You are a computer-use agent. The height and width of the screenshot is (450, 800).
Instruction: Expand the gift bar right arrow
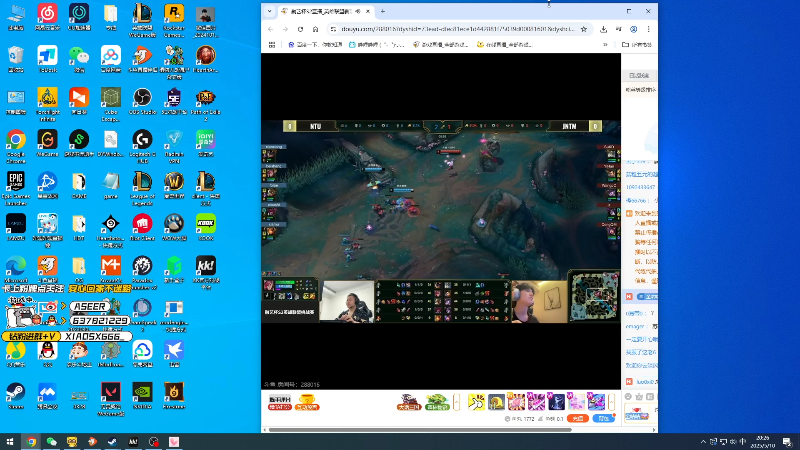click(x=611, y=402)
